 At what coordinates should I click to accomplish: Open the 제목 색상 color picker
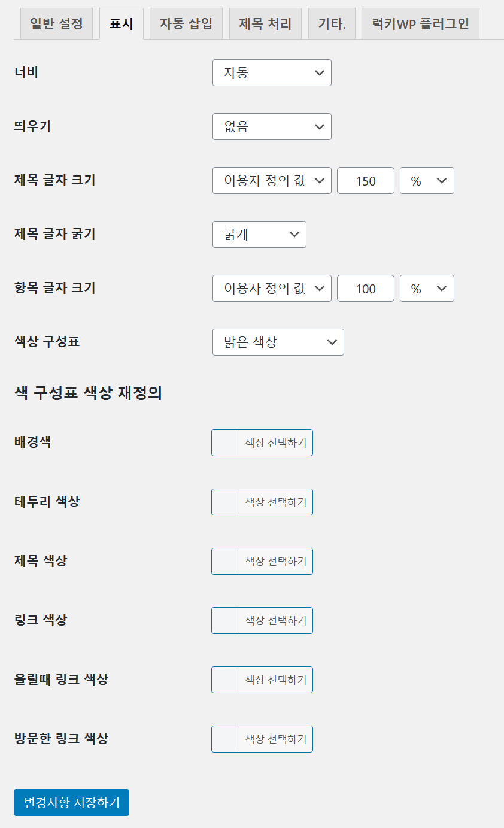tap(262, 561)
